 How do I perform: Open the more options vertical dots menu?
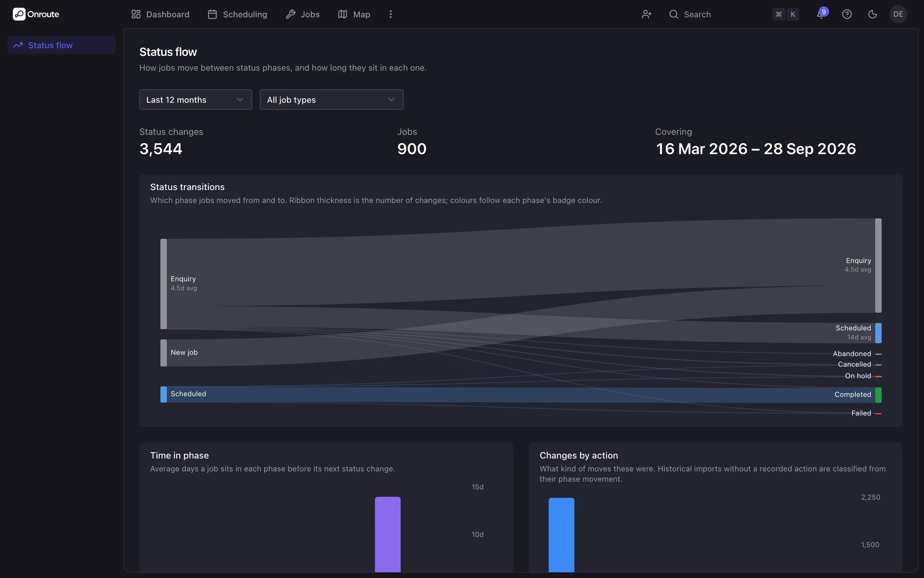(391, 14)
